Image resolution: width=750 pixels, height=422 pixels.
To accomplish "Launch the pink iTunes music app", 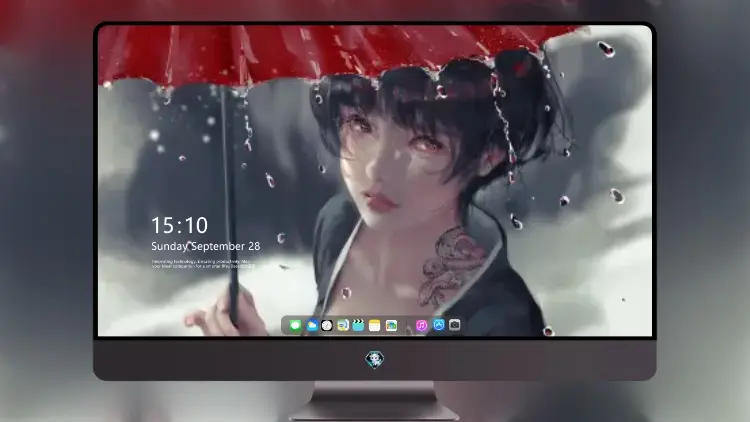I will pyautogui.click(x=421, y=326).
